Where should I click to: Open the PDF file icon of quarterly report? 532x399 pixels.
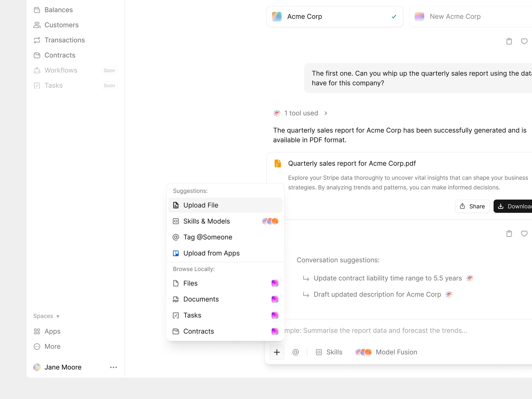(278, 163)
